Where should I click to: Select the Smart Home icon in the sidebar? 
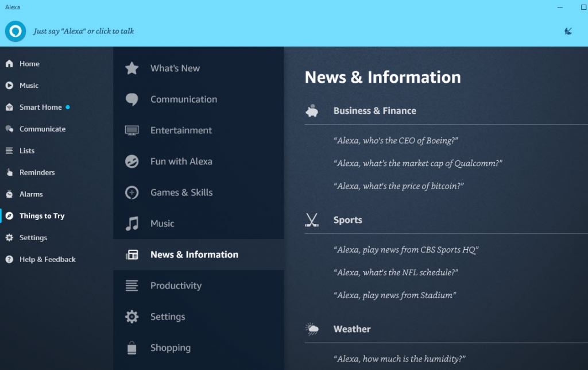click(8, 107)
